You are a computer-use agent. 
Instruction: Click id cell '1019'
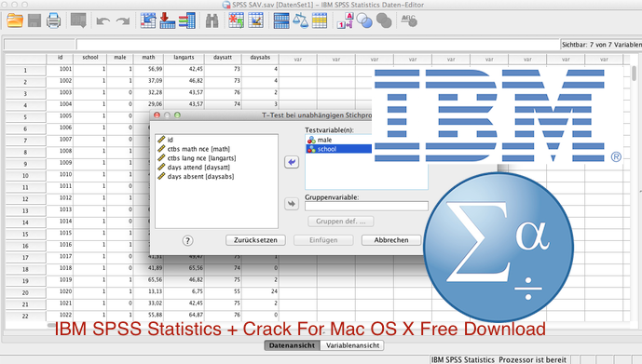pos(60,280)
